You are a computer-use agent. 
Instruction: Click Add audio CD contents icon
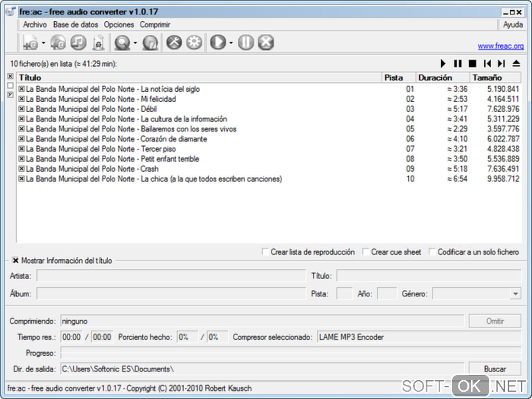58,43
